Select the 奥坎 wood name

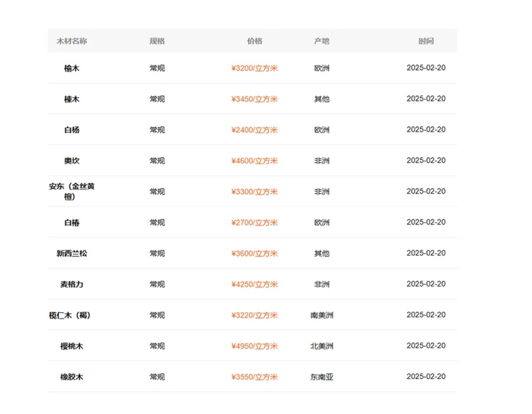click(72, 161)
